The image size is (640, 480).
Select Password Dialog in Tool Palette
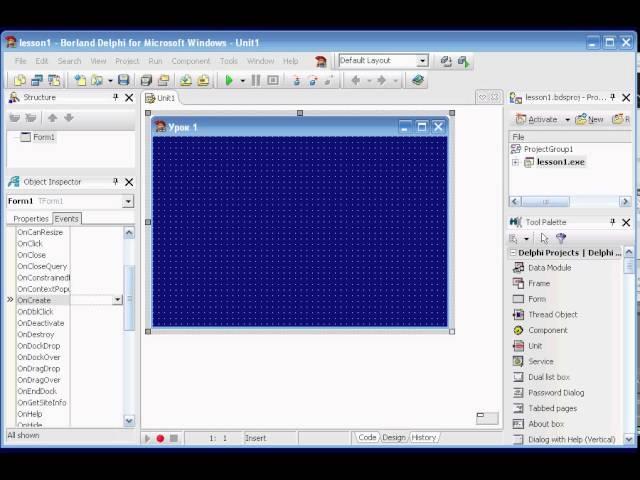(549, 393)
